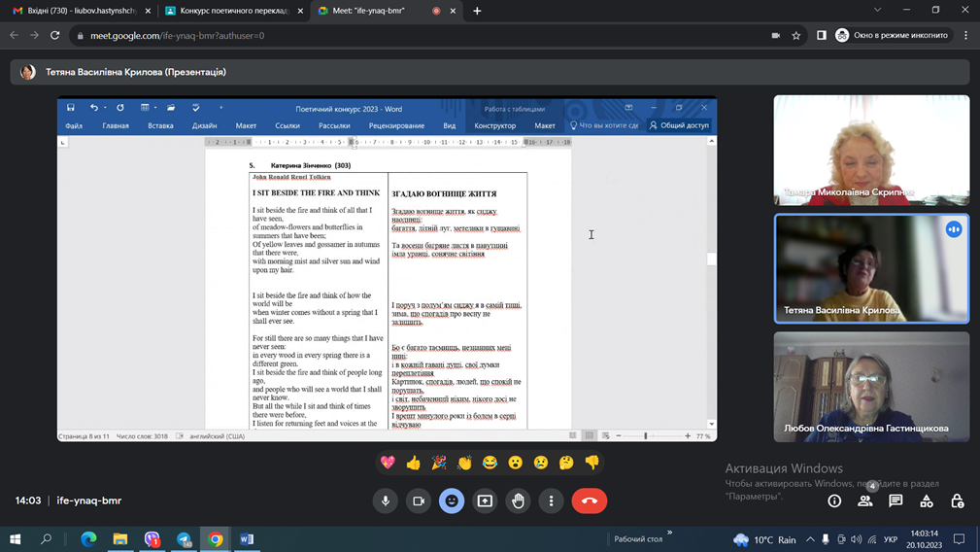Expand the hidden system tray icons
The width and height of the screenshot is (980, 552).
(810, 539)
